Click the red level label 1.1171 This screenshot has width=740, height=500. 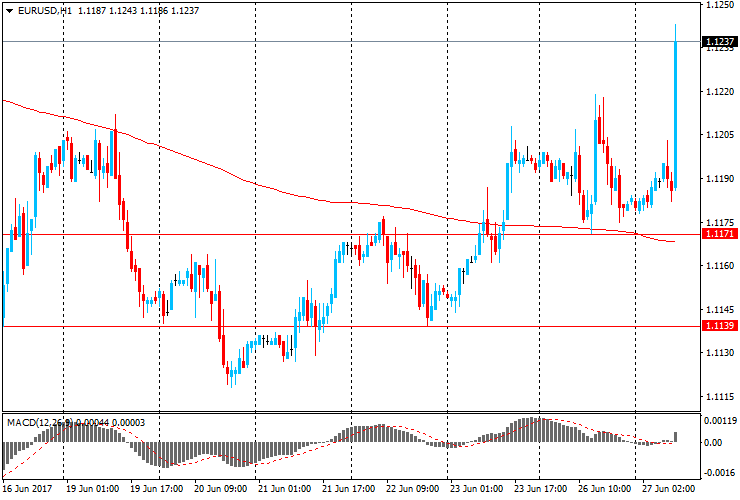720,234
